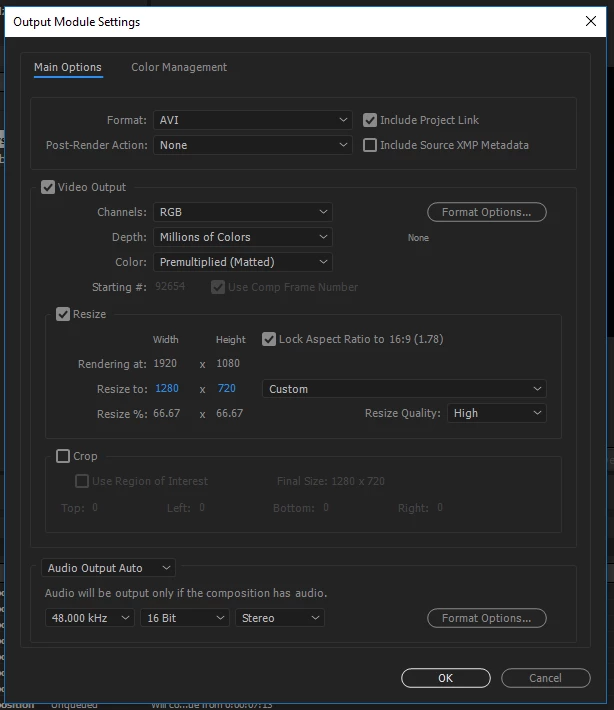Open the Custom resize preset dropdown

(404, 389)
